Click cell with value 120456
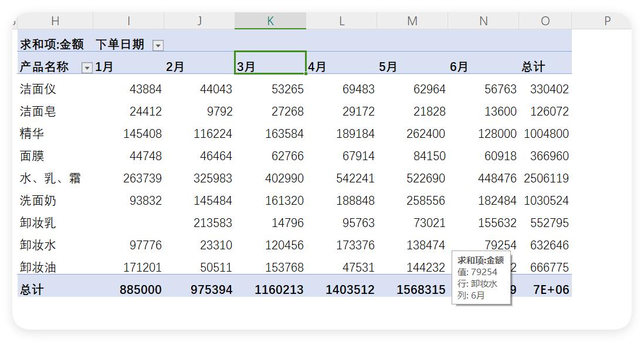This screenshot has height=342, width=644. pos(284,245)
